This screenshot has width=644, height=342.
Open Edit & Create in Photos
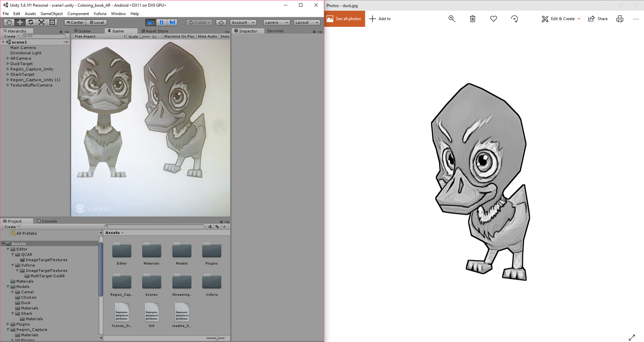tap(561, 19)
